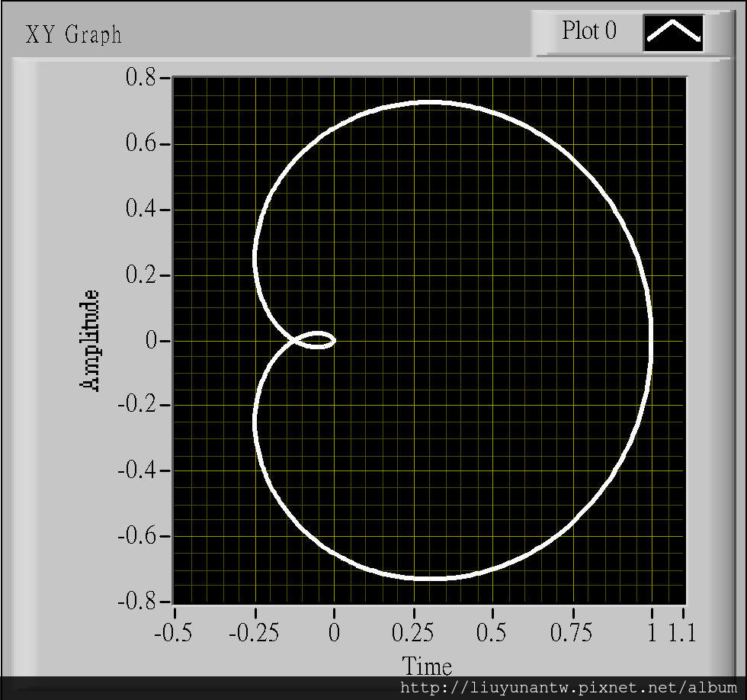The height and width of the screenshot is (700, 747).
Task: Click the x-axis maximum value 1.1
Action: 682,634
